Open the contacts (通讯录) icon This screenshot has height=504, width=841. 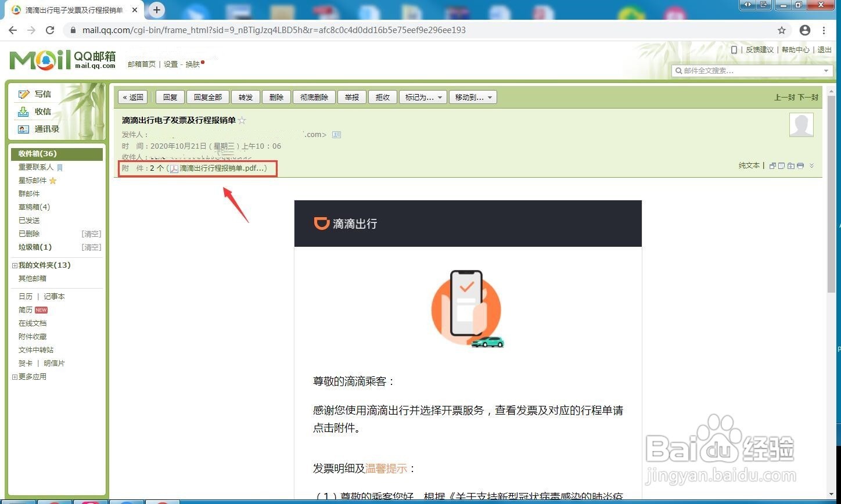[24, 129]
